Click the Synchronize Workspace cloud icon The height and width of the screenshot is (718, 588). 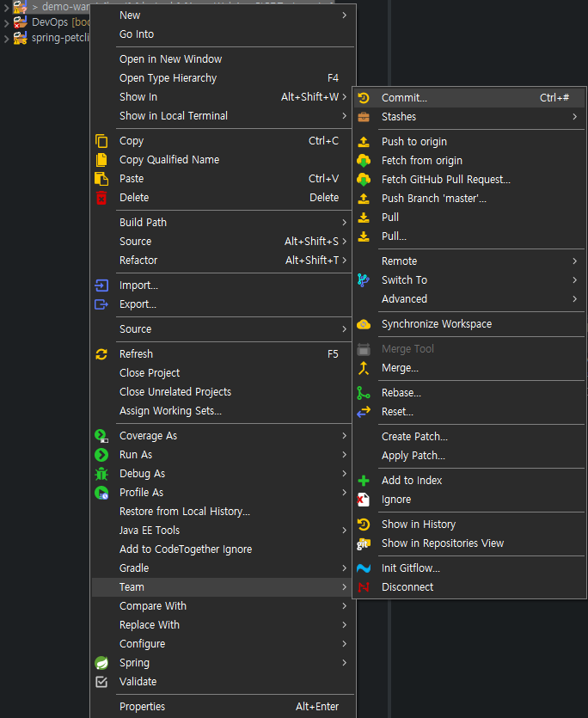[x=364, y=324]
